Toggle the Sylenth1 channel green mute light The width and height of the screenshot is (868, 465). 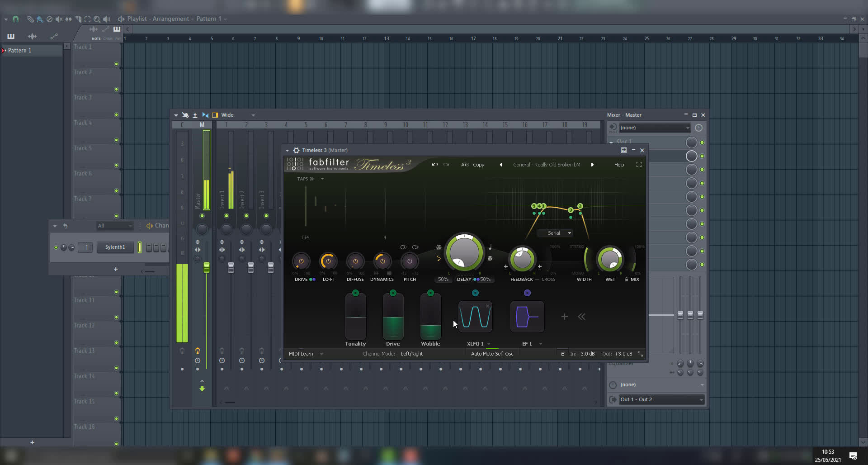(x=56, y=247)
